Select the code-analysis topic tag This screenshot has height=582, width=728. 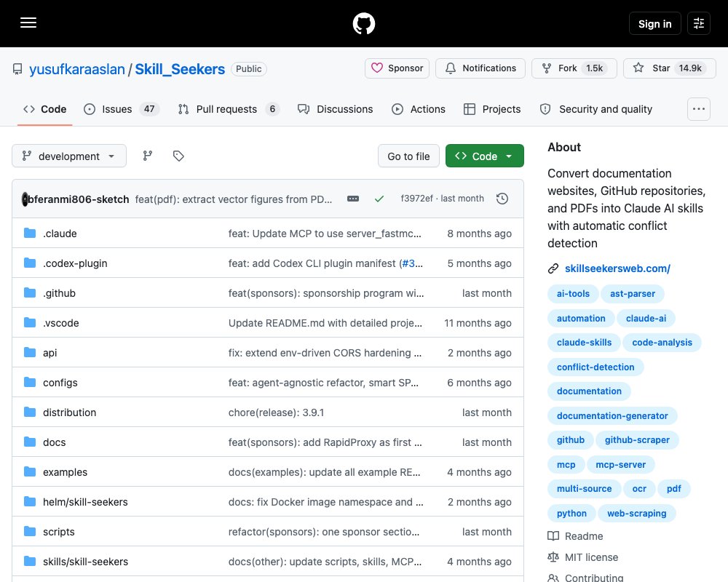(662, 343)
